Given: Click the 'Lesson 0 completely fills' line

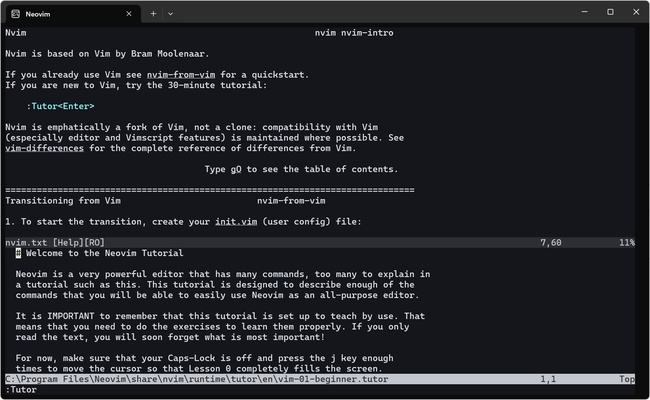Looking at the screenshot, I should [x=199, y=369].
